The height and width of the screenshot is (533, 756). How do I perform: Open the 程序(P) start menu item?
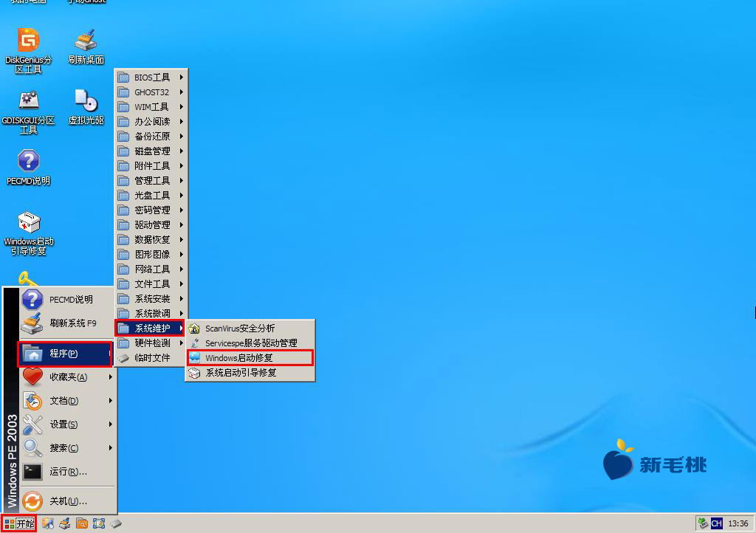pyautogui.click(x=66, y=354)
